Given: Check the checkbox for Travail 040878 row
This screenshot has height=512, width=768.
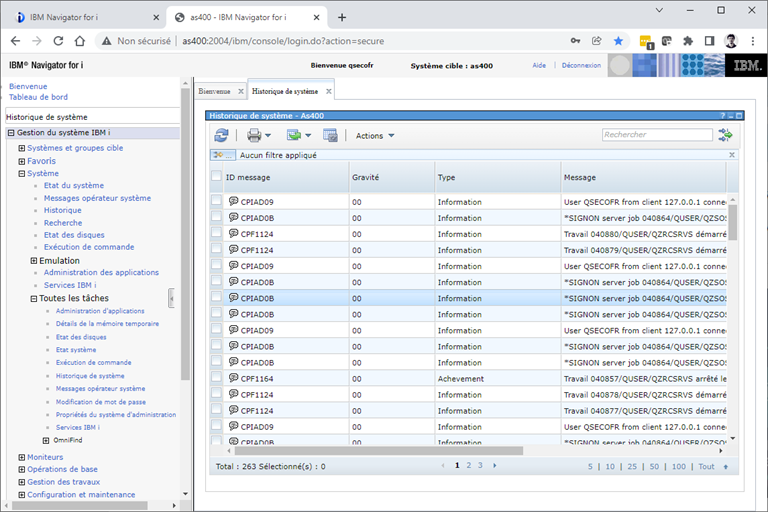Looking at the screenshot, I should pos(216,393).
